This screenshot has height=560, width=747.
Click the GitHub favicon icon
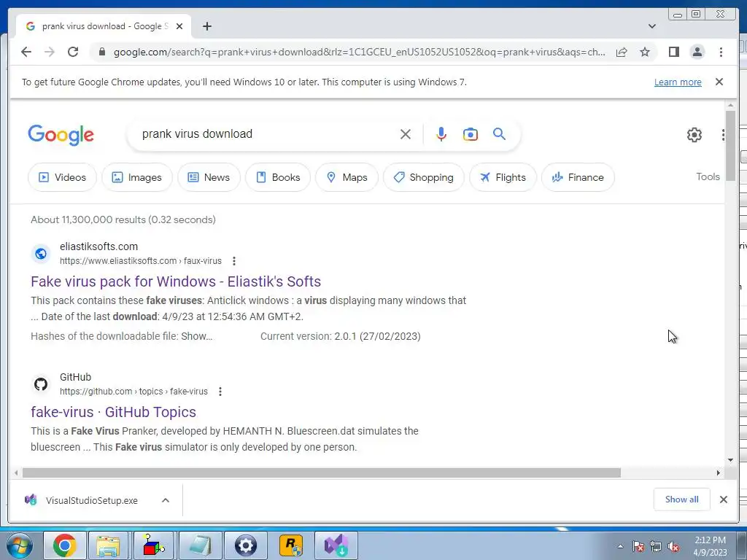41,384
